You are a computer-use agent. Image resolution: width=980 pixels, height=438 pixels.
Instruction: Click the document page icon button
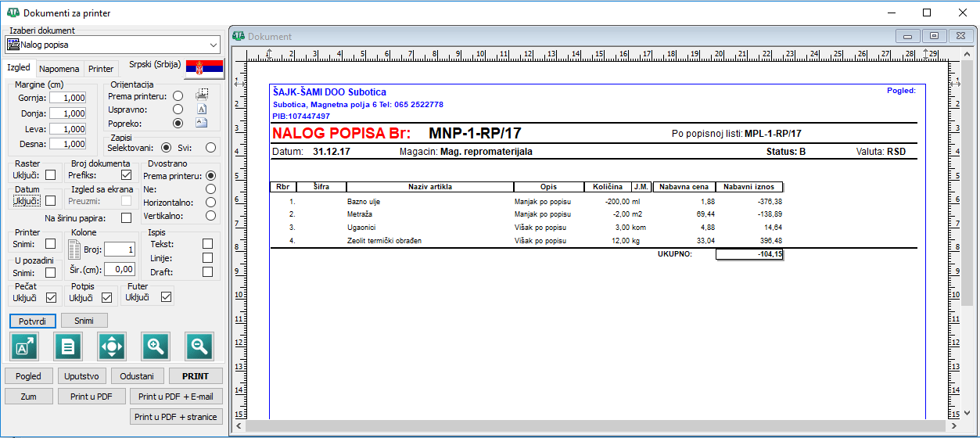tap(68, 346)
